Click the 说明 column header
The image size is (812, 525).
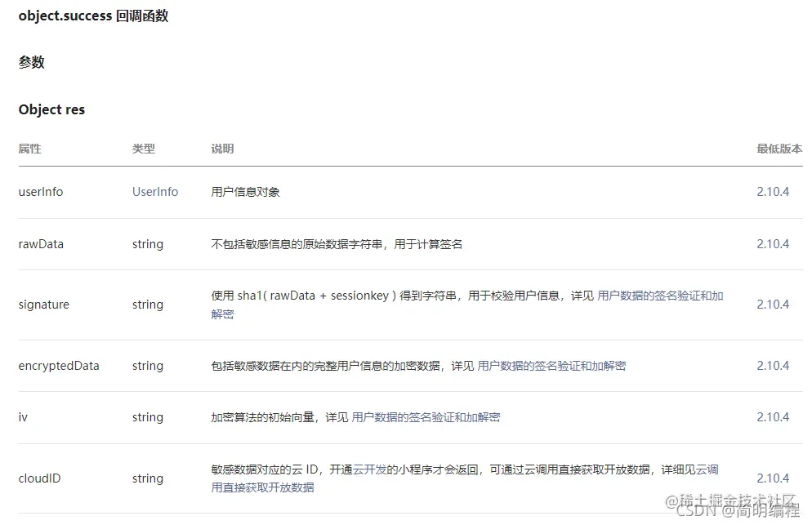coord(221,149)
